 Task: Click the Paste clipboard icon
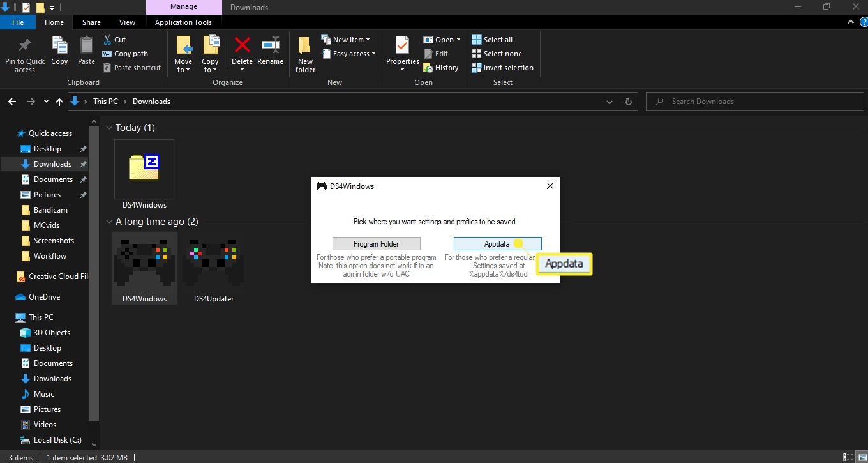pyautogui.click(x=86, y=46)
